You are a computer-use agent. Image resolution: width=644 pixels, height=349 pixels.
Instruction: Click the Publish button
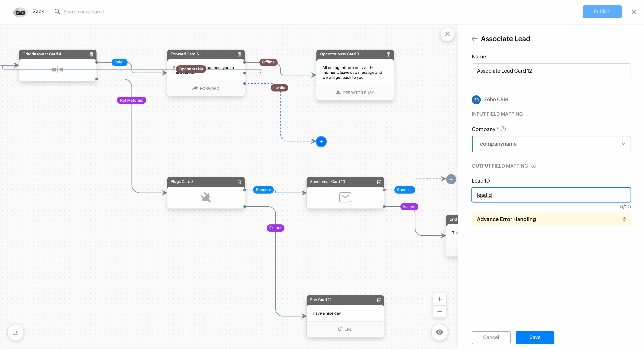click(x=602, y=12)
